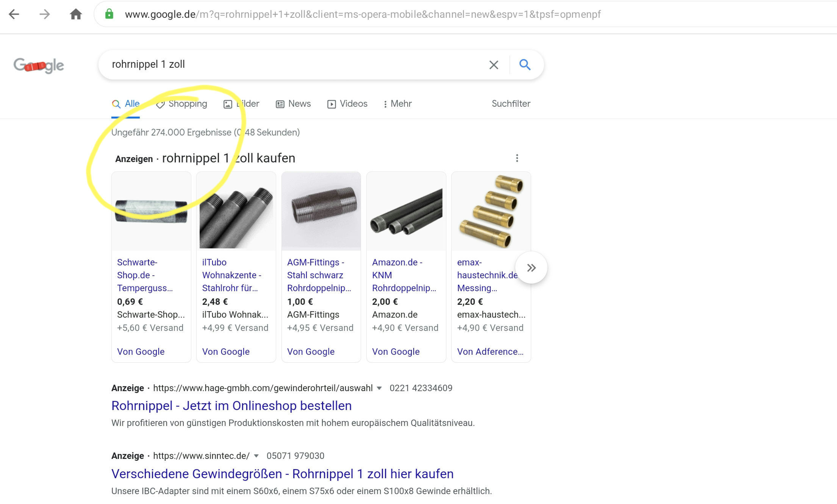Click the blue magnifier search button

[525, 65]
